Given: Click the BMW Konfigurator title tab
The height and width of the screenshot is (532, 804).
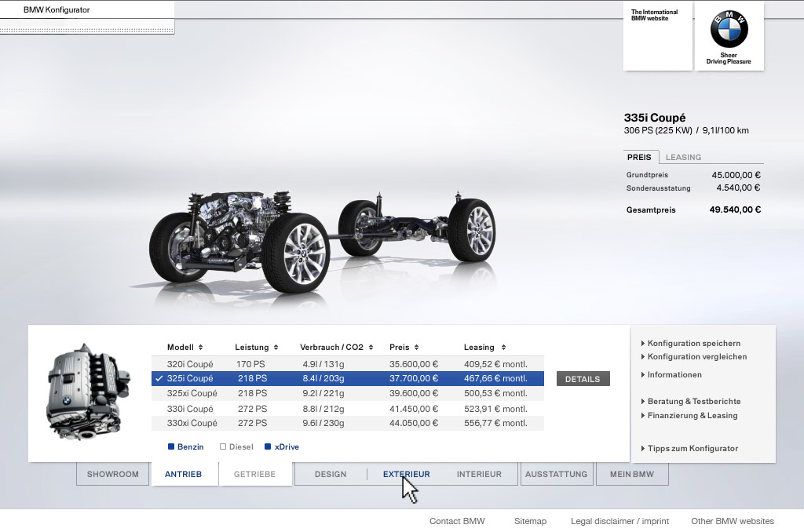Looking at the screenshot, I should tap(57, 9).
